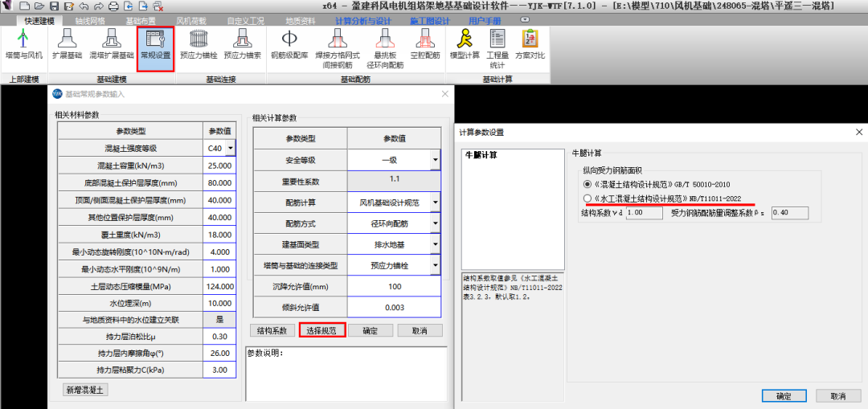Image resolution: width=868 pixels, height=409 pixels.
Task: Edit 混凝土容重 value 25.000
Action: coord(219,166)
